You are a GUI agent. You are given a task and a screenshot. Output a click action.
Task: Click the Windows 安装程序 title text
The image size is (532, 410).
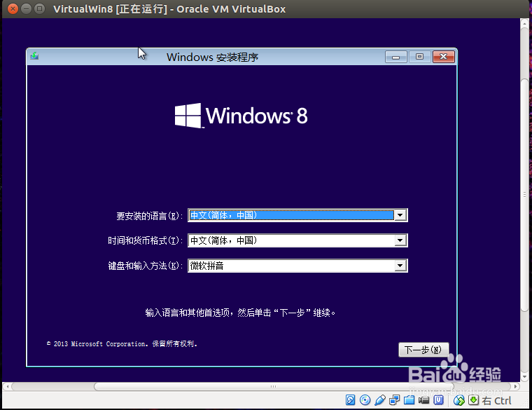pos(212,57)
